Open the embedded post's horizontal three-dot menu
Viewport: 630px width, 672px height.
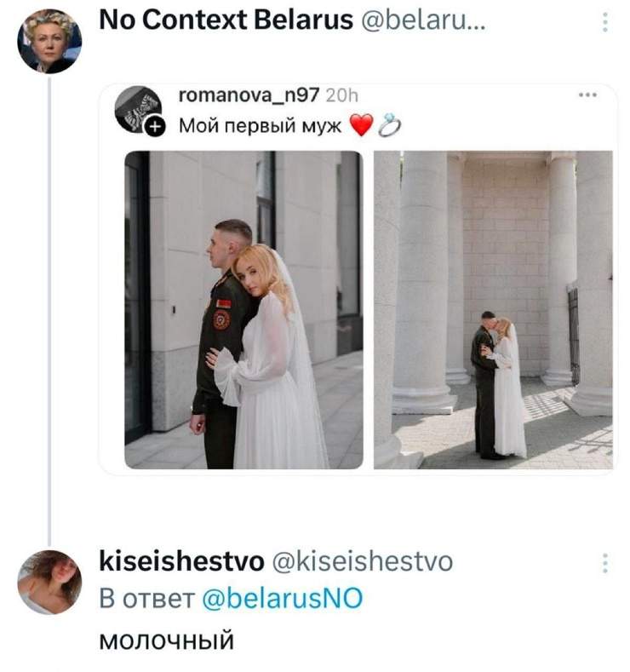point(587,95)
